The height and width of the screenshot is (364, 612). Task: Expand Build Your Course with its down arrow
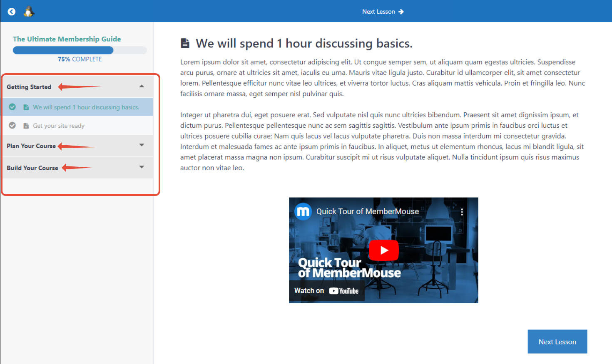click(142, 167)
